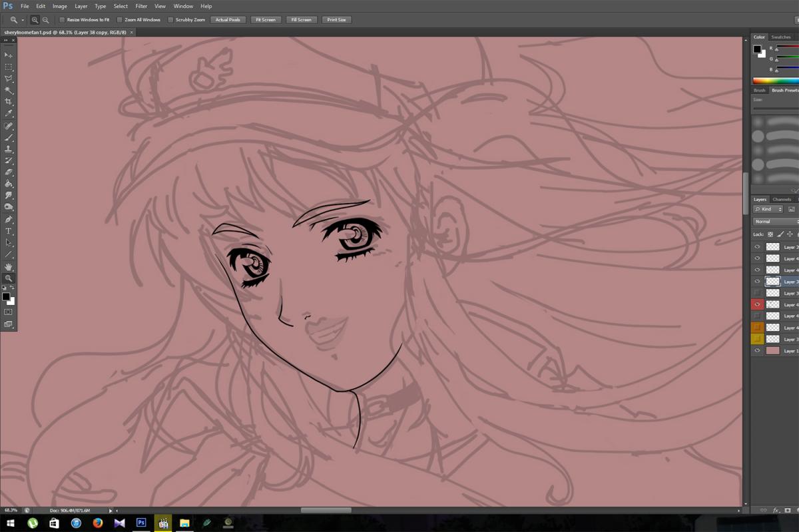
Task: Click the Layer 1 pink thumbnail
Action: [772, 351]
